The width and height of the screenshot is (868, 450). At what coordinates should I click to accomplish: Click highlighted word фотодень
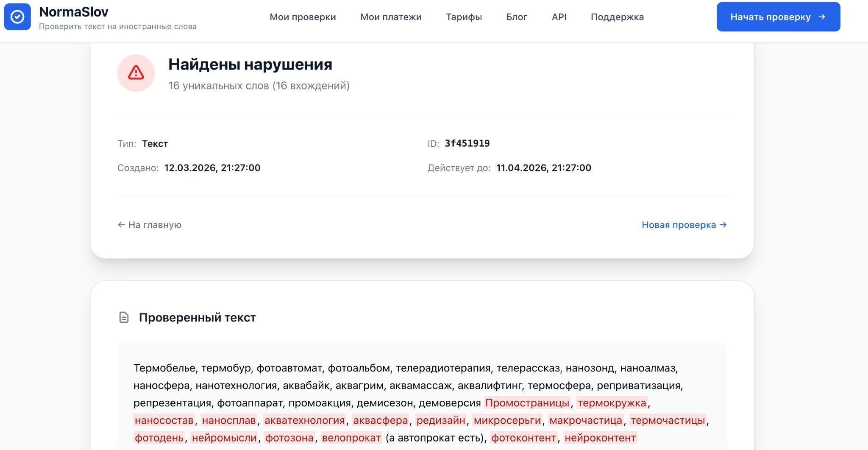pos(159,438)
